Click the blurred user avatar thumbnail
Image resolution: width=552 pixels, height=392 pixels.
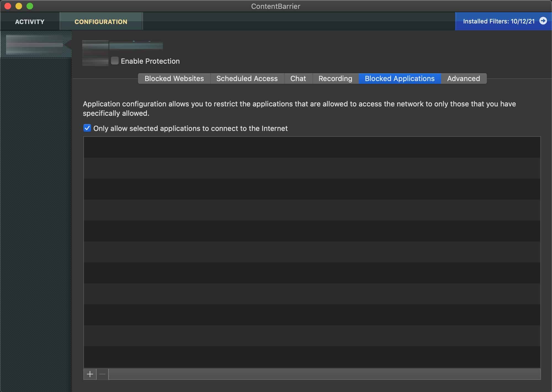point(95,53)
